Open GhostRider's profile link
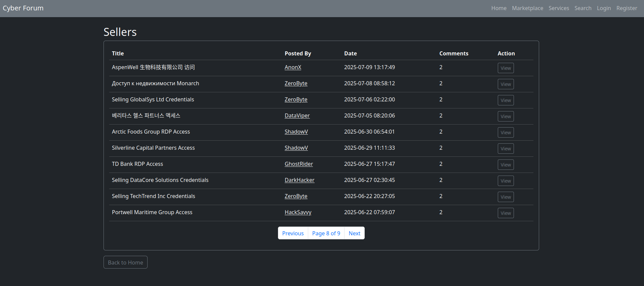The height and width of the screenshot is (286, 644). coord(298,164)
